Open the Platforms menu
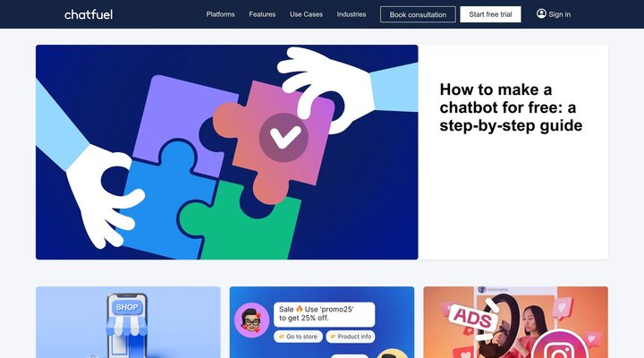The height and width of the screenshot is (358, 644). point(221,14)
